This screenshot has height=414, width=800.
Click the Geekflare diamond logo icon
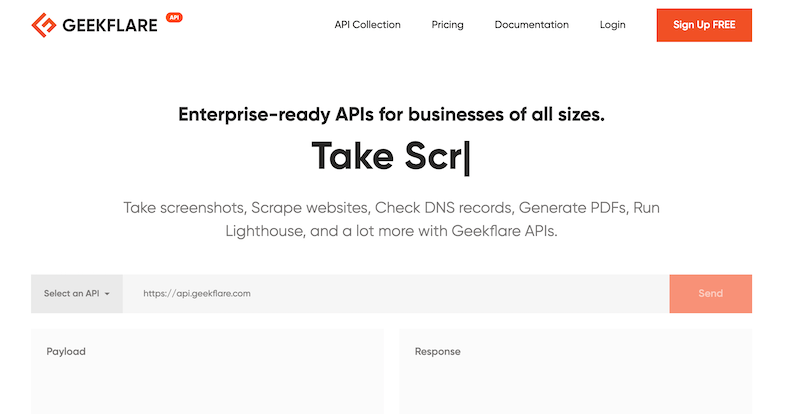pyautogui.click(x=45, y=25)
